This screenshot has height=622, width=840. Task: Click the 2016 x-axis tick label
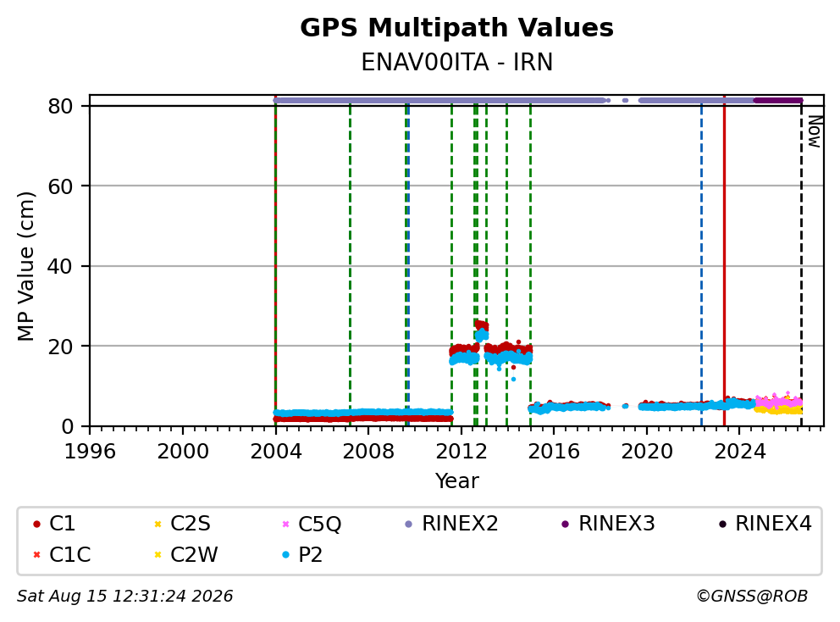[554, 452]
